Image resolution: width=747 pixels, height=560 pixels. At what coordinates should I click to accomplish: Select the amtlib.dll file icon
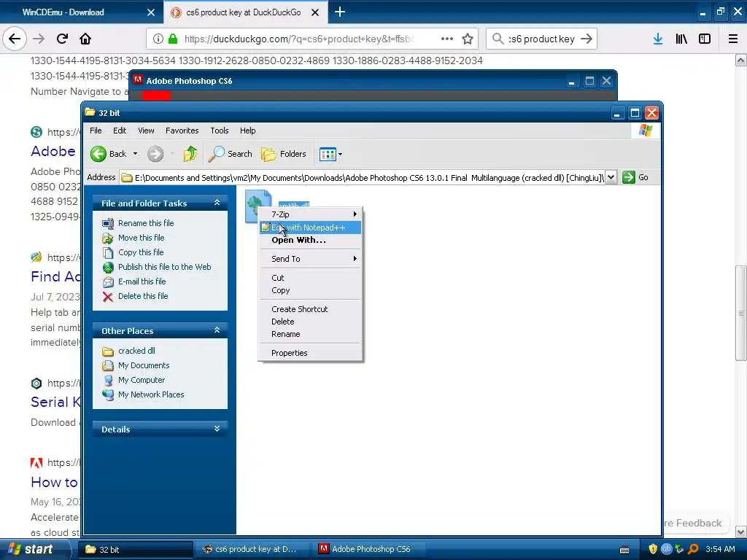click(x=258, y=205)
